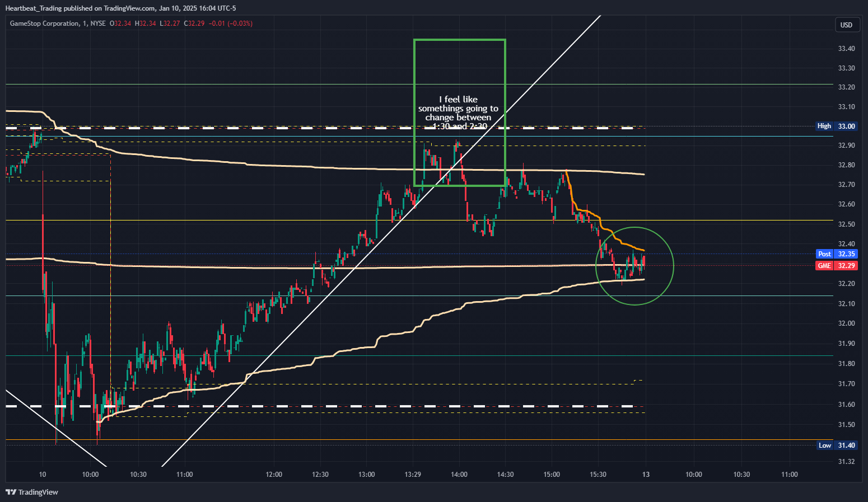
Task: Click the 32.10 price axis label
Action: click(x=846, y=304)
